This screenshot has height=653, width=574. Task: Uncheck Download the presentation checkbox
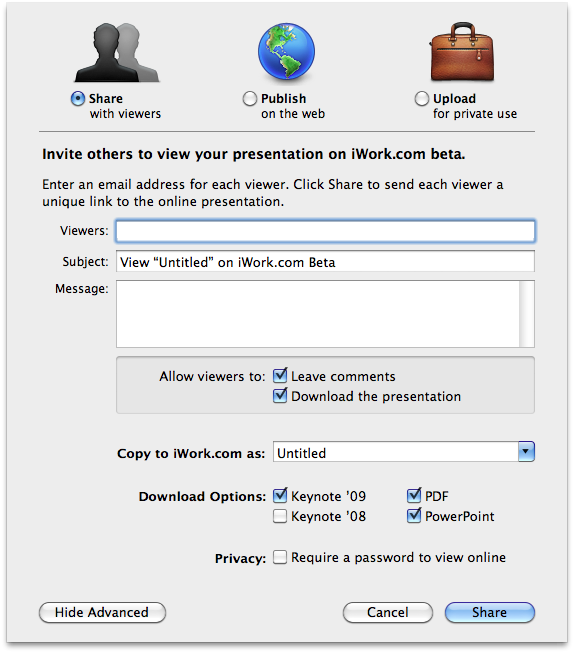click(x=280, y=396)
